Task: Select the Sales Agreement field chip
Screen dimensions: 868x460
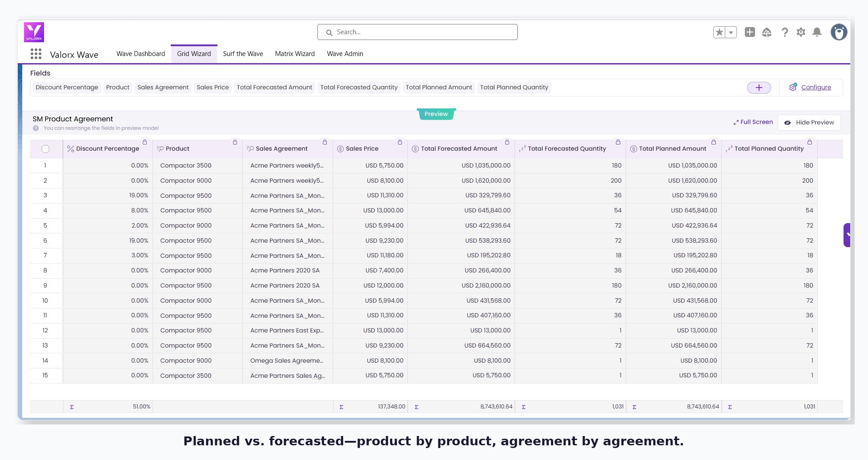Action: [163, 88]
